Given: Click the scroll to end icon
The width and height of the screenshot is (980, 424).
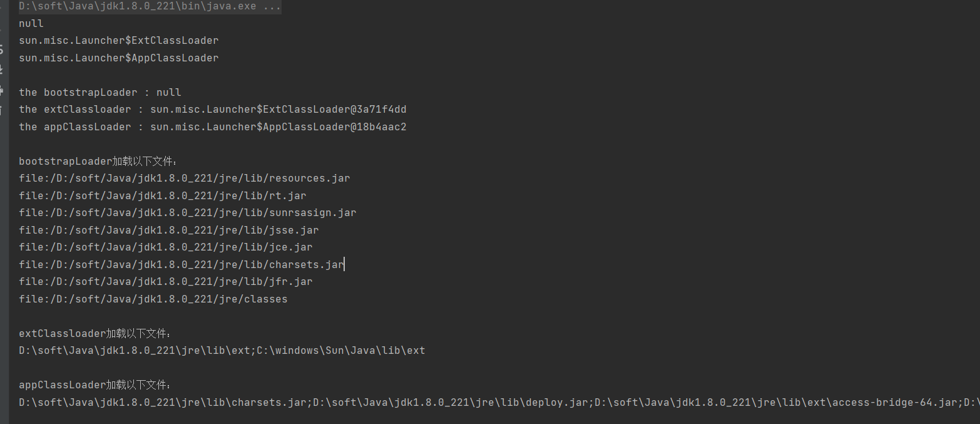Looking at the screenshot, I should pyautogui.click(x=1, y=70).
